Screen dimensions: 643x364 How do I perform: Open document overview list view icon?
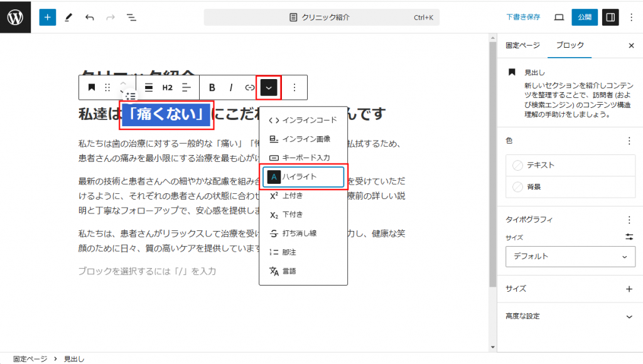pos(131,18)
